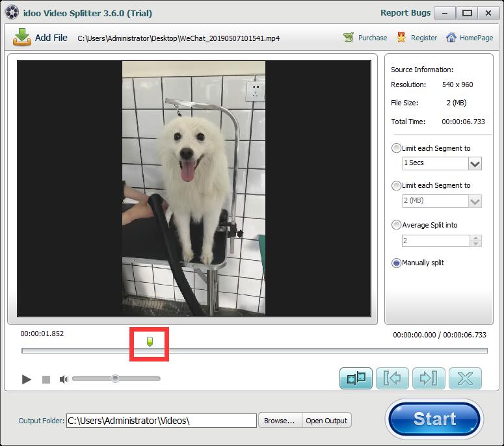504x446 pixels.
Task: Decrease average split count with down arrow
Action: click(475, 244)
